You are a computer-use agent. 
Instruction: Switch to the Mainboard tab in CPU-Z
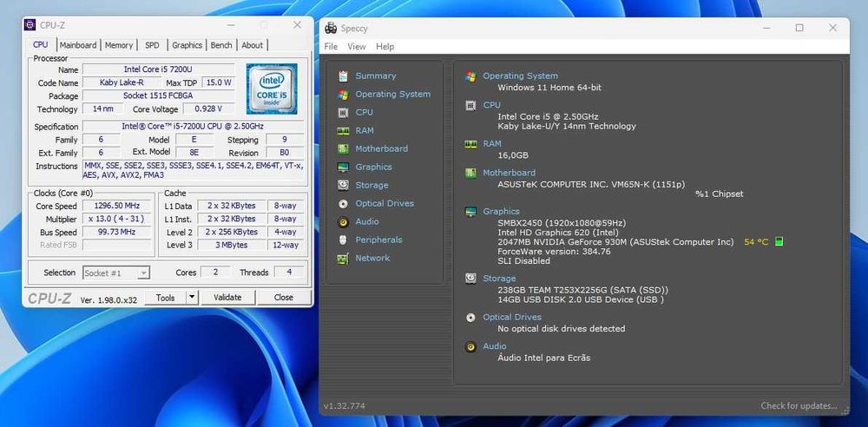pos(78,45)
